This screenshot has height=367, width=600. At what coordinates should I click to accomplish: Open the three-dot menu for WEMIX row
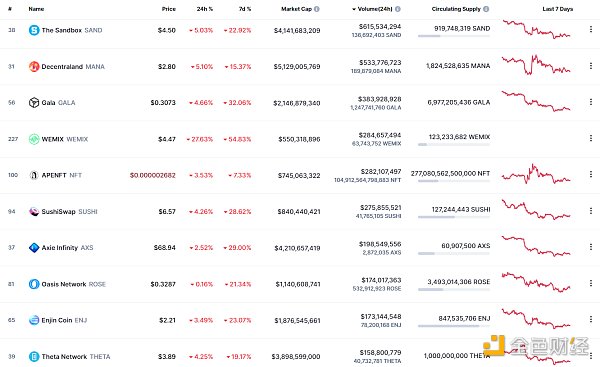(591, 138)
